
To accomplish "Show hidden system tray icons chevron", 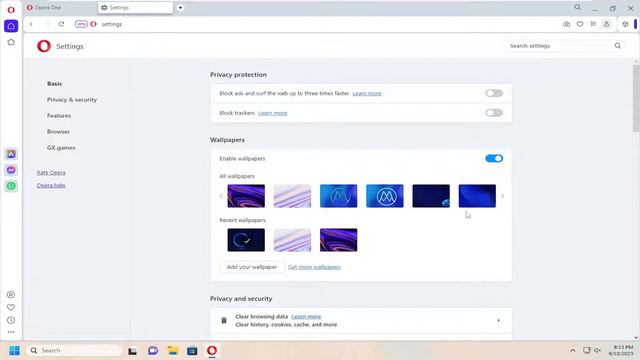I will [x=573, y=351].
